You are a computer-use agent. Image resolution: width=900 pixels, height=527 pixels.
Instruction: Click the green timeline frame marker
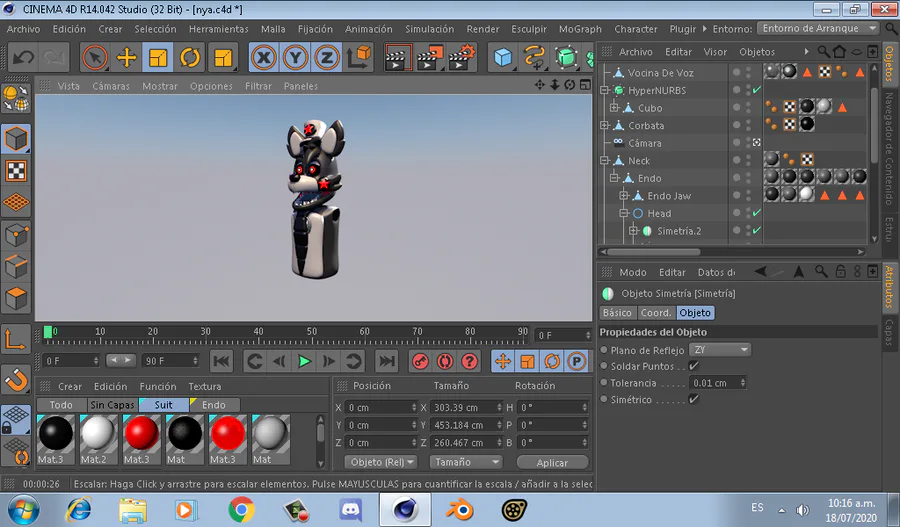pyautogui.click(x=48, y=332)
